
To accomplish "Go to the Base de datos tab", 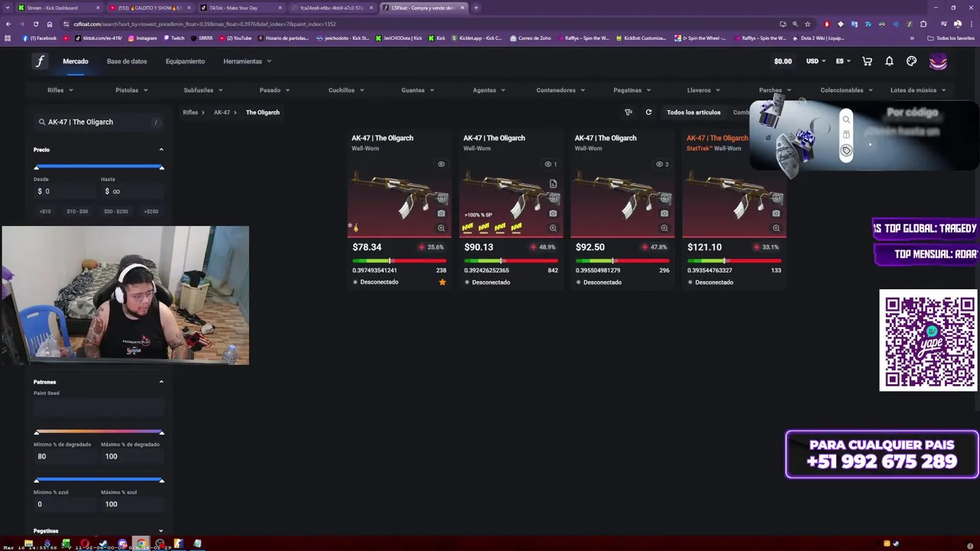I will click(x=127, y=61).
